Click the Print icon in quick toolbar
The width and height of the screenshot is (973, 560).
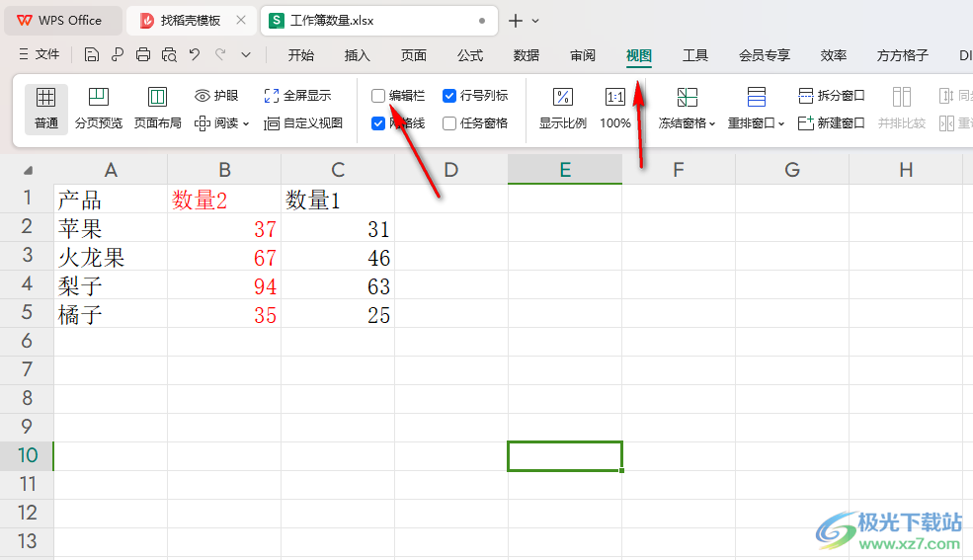pos(142,55)
